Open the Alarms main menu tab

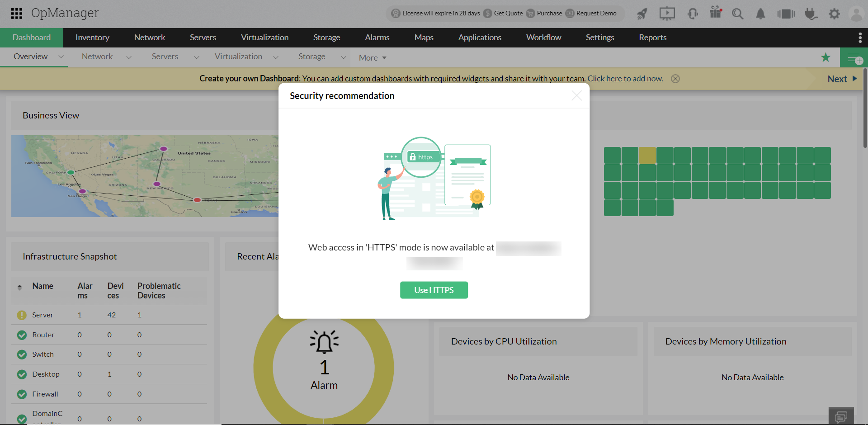(377, 38)
